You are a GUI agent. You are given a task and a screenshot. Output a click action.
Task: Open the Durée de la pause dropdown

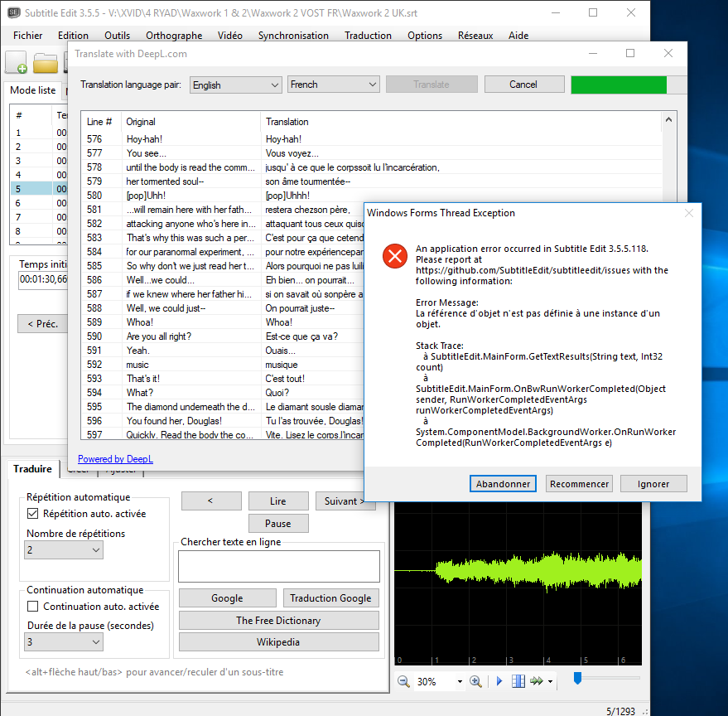pos(64,642)
